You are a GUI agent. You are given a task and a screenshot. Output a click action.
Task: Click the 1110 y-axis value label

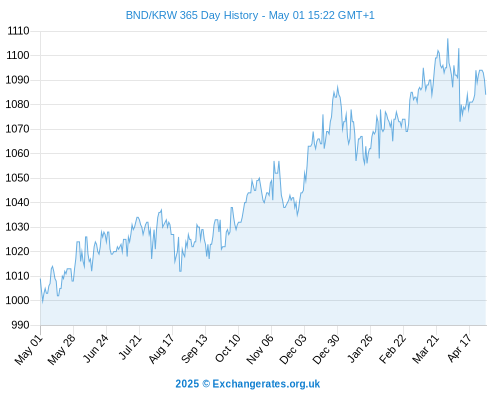pos(19,31)
